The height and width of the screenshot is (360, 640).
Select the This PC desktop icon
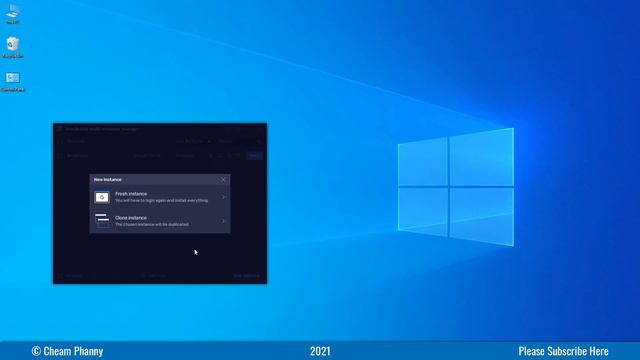[x=13, y=14]
